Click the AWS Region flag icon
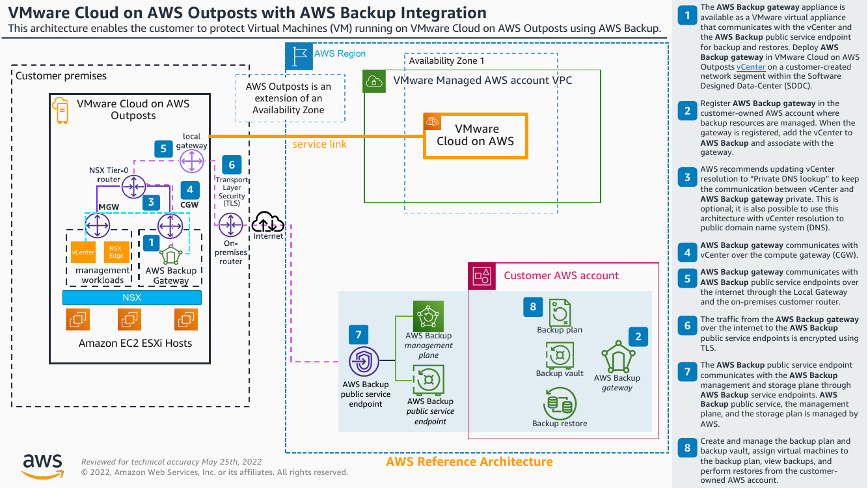This screenshot has width=868, height=488. [299, 56]
